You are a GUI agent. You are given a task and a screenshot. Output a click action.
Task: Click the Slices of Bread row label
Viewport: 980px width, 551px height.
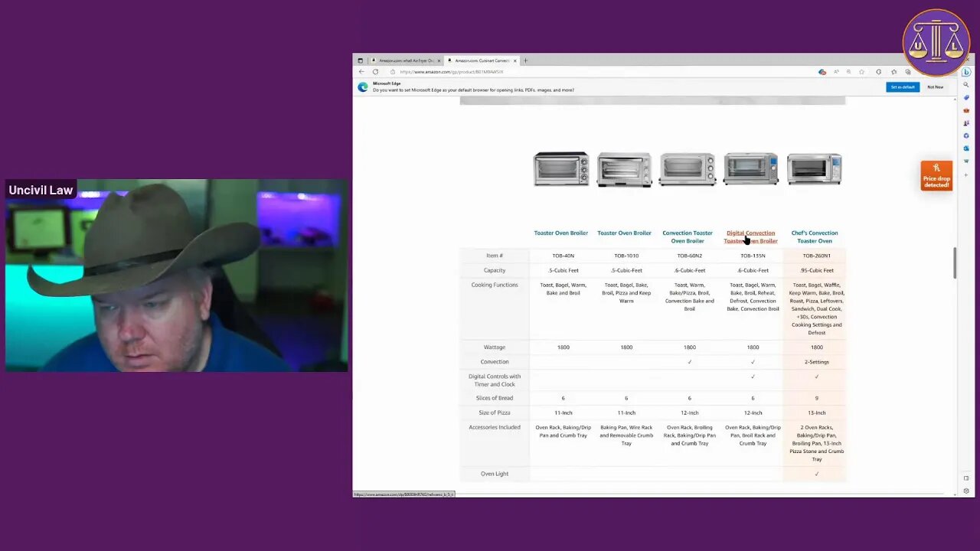pos(495,398)
